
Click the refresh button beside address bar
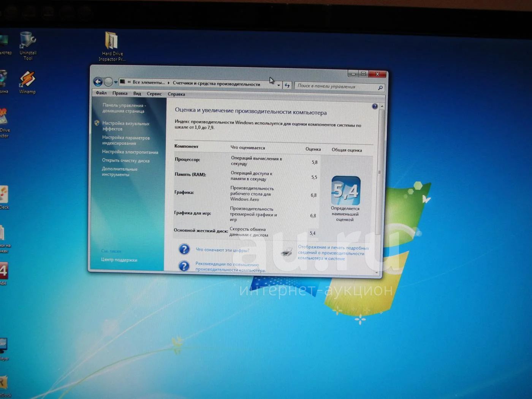(x=287, y=85)
